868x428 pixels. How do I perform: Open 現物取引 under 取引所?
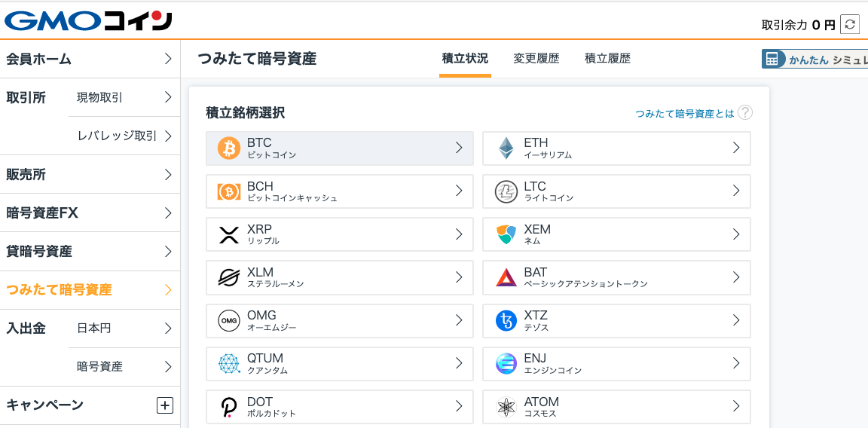[x=124, y=97]
